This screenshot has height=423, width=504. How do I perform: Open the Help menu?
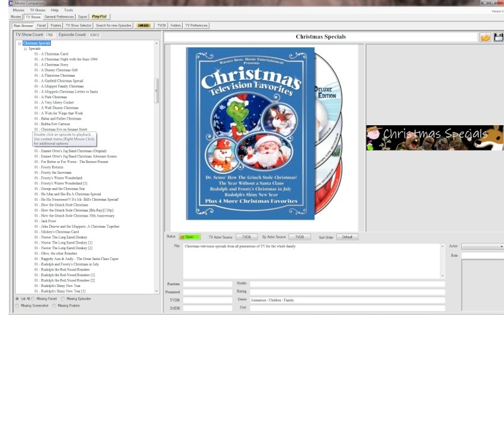pos(55,10)
